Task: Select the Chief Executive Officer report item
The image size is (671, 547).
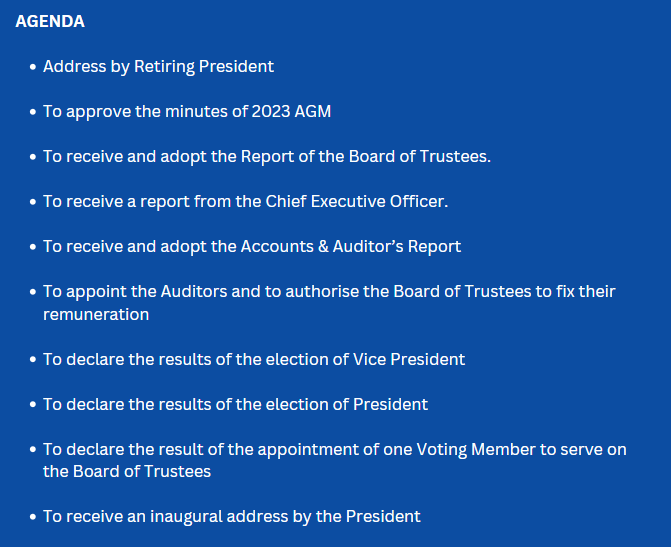Action: coord(245,202)
